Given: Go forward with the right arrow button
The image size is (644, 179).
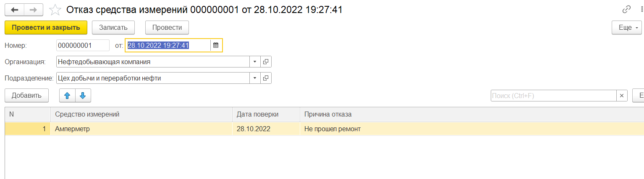Looking at the screenshot, I should tap(34, 10).
